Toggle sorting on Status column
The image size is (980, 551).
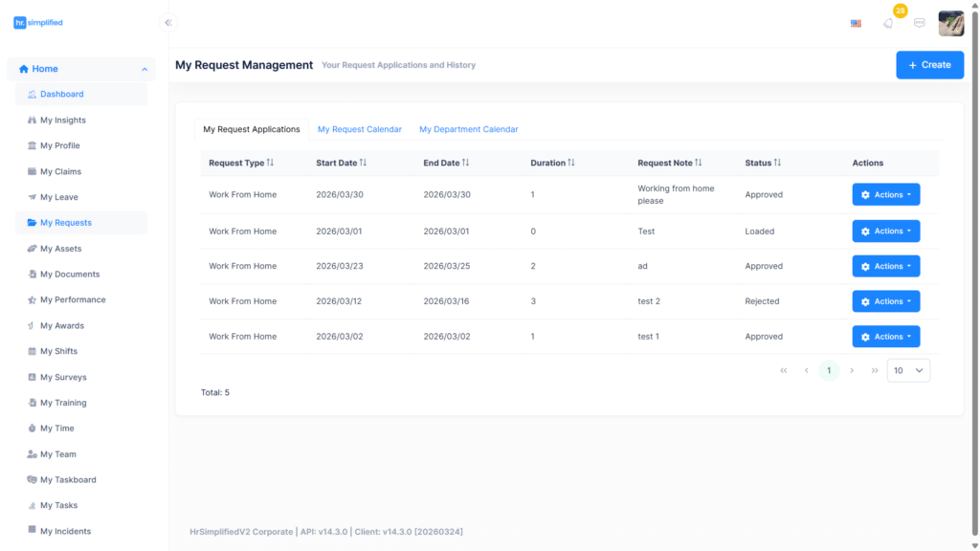pyautogui.click(x=777, y=163)
